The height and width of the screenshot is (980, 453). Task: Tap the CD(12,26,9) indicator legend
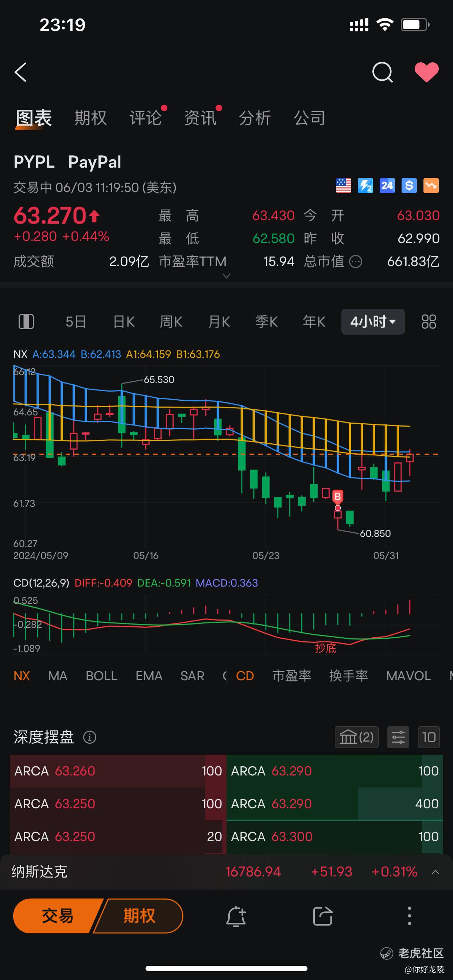(136, 583)
